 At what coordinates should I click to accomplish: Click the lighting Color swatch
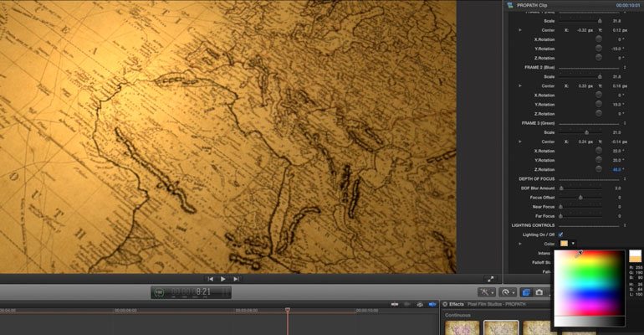click(x=565, y=244)
